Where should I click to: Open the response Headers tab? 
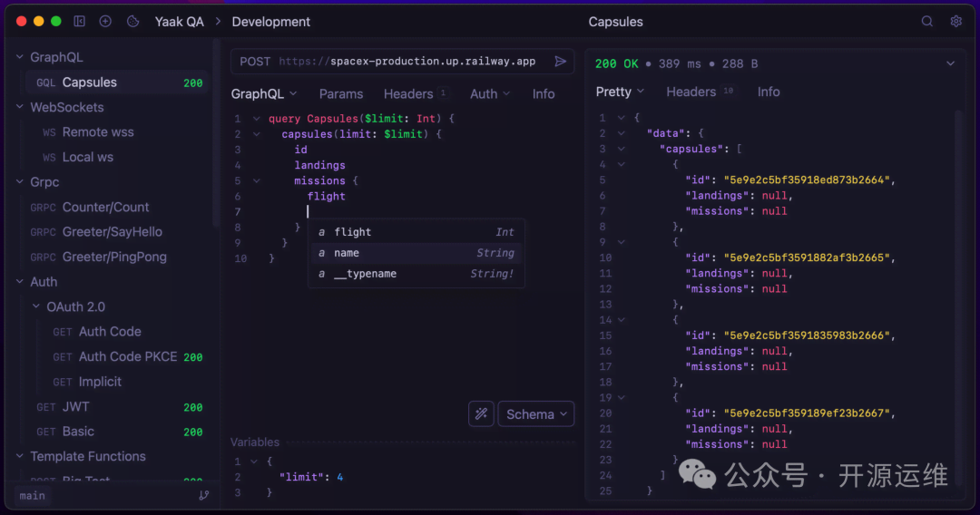coord(691,92)
